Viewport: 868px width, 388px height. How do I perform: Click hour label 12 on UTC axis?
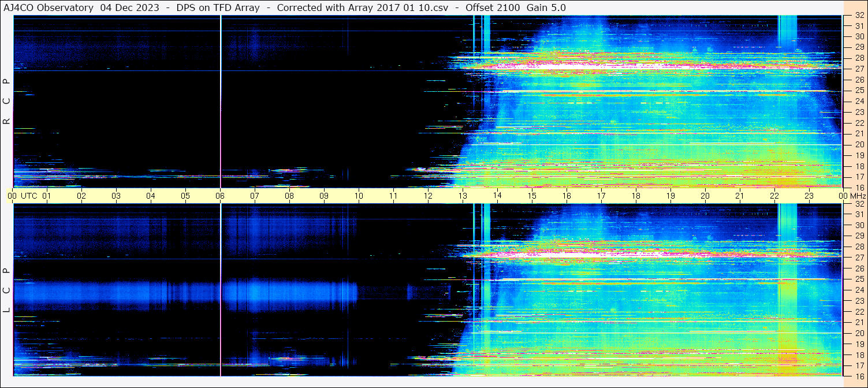click(x=428, y=196)
